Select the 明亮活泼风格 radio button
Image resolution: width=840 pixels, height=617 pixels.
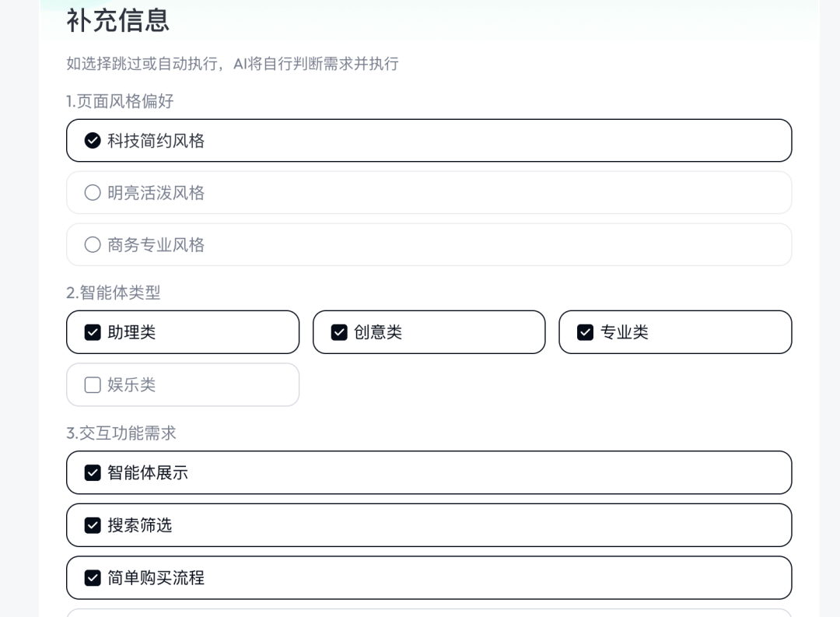coord(93,192)
